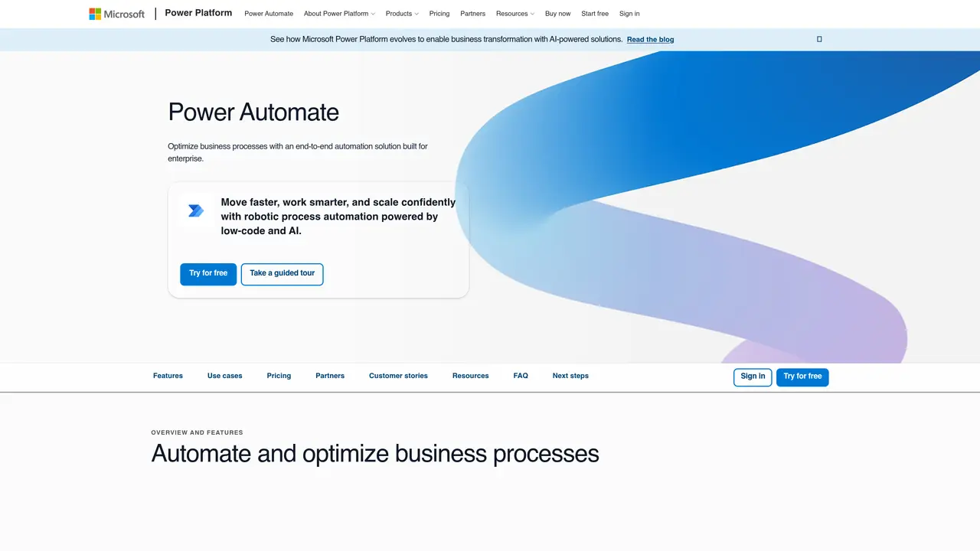Click the Microsoft logo

click(116, 14)
